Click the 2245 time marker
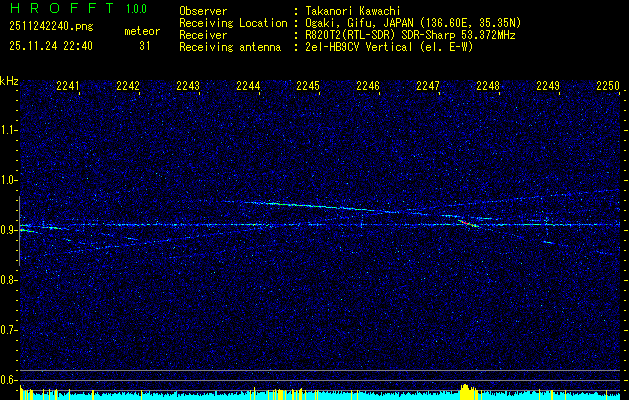 tap(308, 85)
